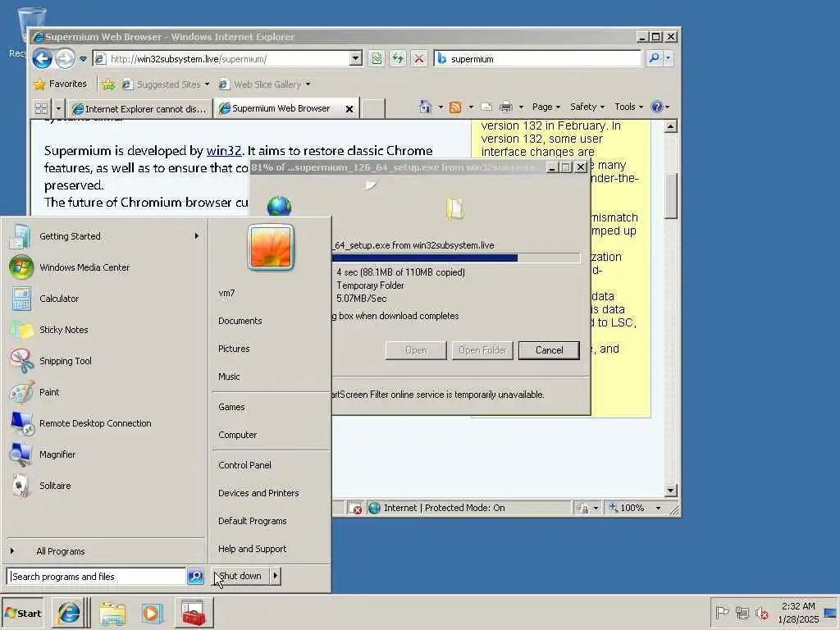Screen dimensions: 840x630
Task: Click muted volume speaker tray icon
Action: click(762, 613)
